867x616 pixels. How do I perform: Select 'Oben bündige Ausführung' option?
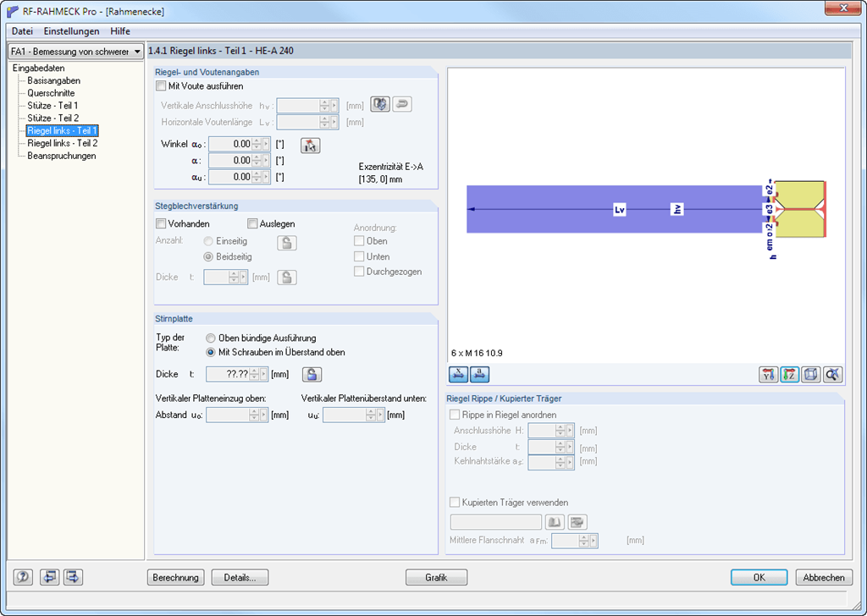(x=210, y=338)
